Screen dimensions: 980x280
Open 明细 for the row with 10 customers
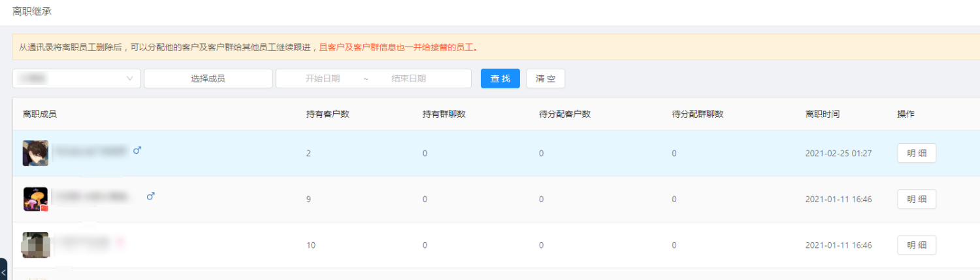(x=917, y=245)
